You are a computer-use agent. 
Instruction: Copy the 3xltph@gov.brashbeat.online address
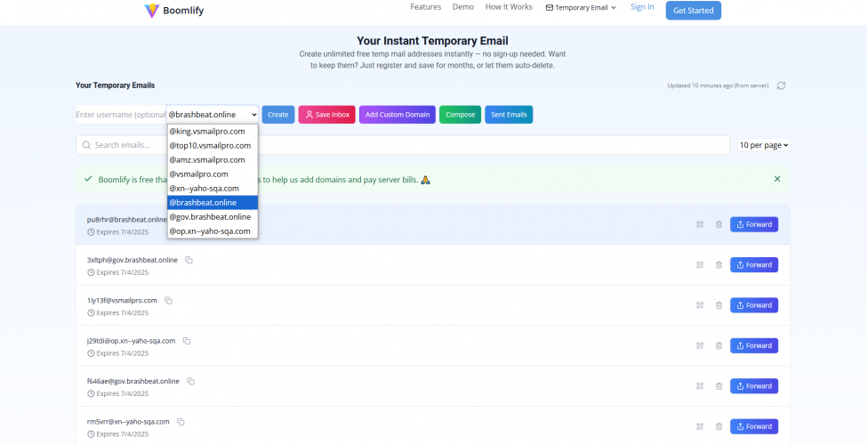pyautogui.click(x=189, y=260)
